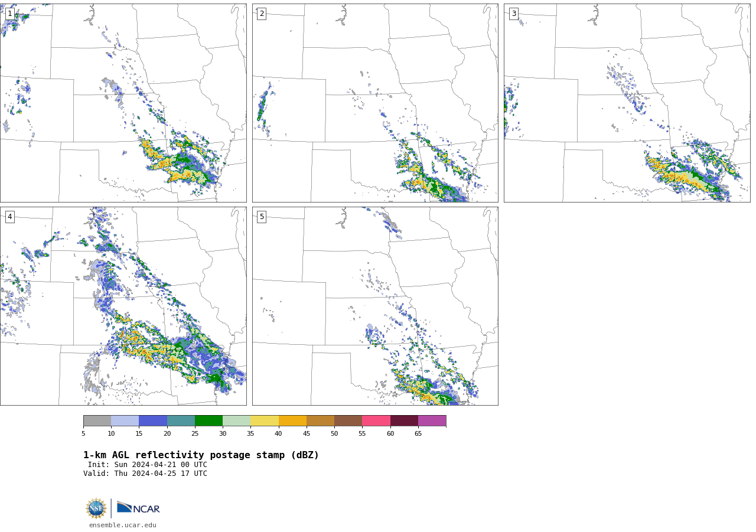Click the colorbar tick label 65
Screen dimensions: 756x532
[418, 434]
